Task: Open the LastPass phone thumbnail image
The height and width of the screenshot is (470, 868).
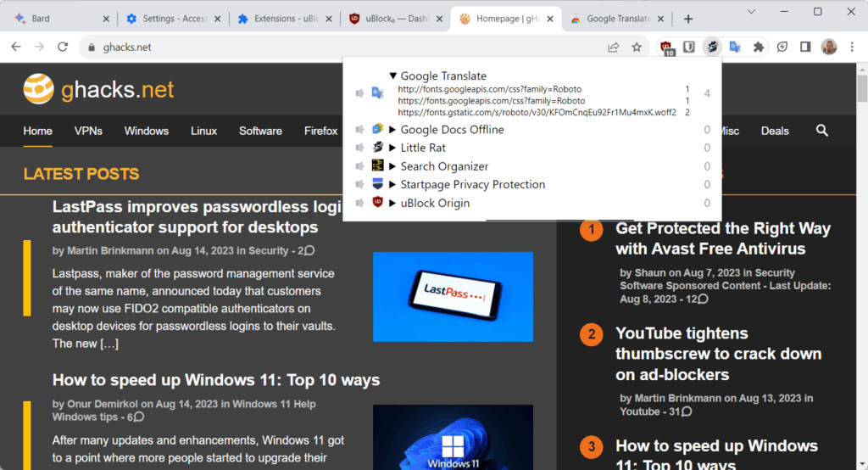Action: [453, 297]
